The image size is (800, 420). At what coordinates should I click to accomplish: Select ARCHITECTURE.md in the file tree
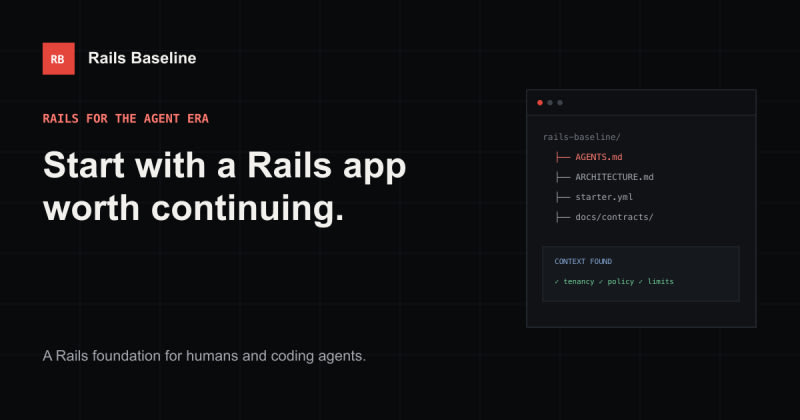click(x=614, y=177)
